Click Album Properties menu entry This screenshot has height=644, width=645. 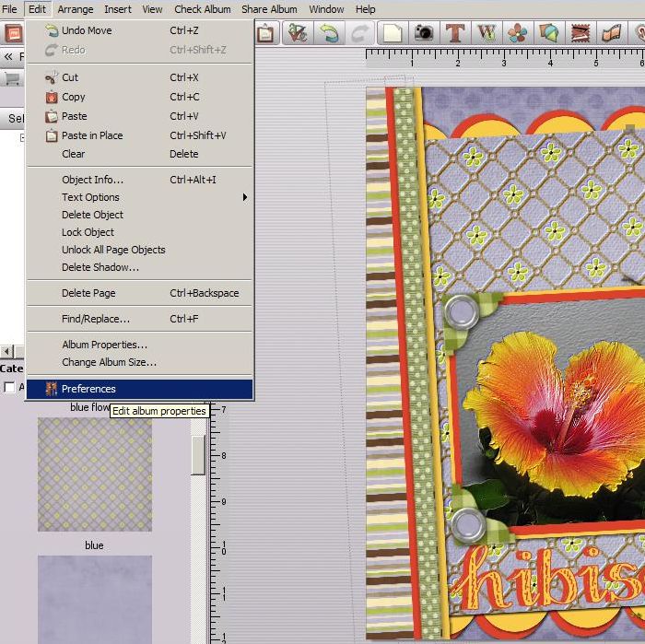coord(104,345)
